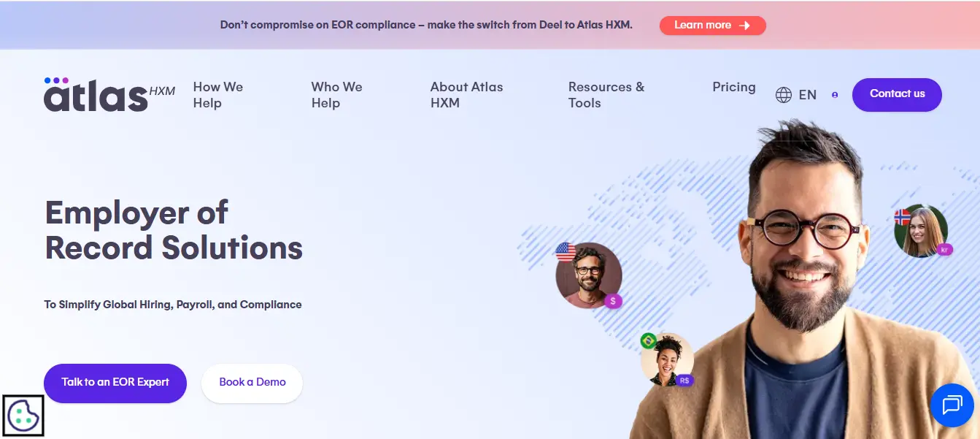Click the Book a Demo button
Viewport: 980px width, 439px height.
(x=252, y=383)
